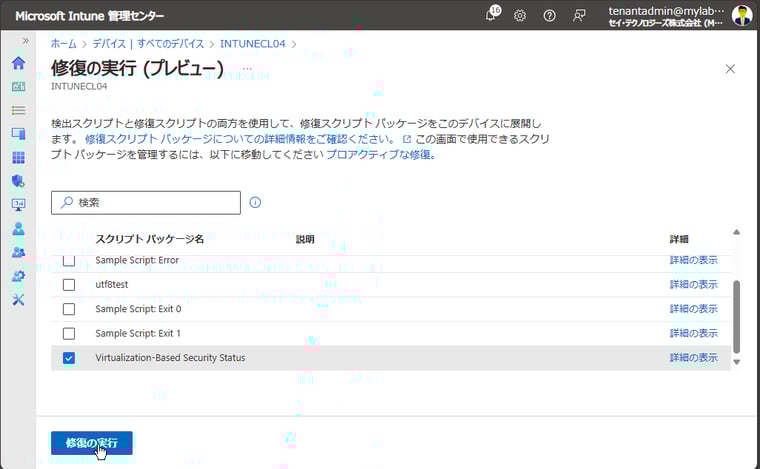The width and height of the screenshot is (760, 469).
Task: Click the 検索 search field
Action: [146, 203]
